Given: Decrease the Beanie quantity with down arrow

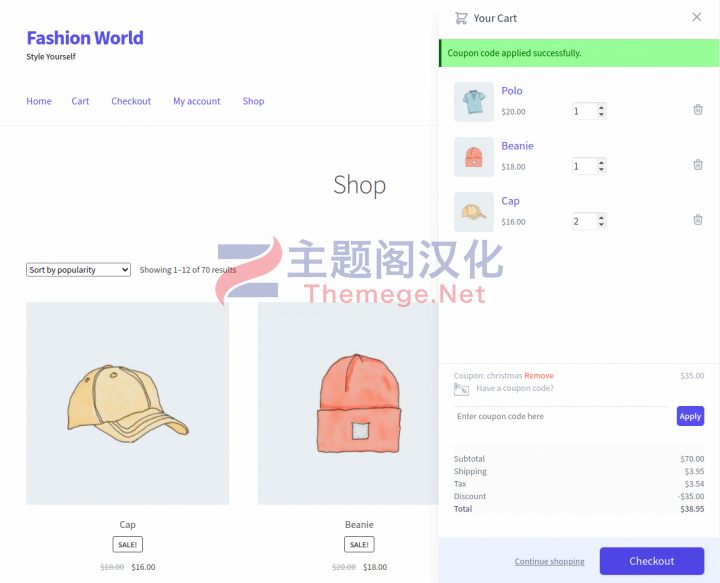Looking at the screenshot, I should tap(601, 169).
